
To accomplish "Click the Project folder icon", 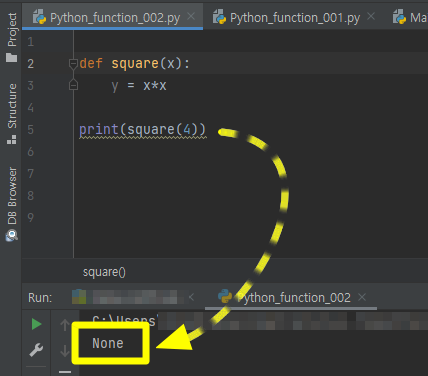I will click(x=11, y=57).
